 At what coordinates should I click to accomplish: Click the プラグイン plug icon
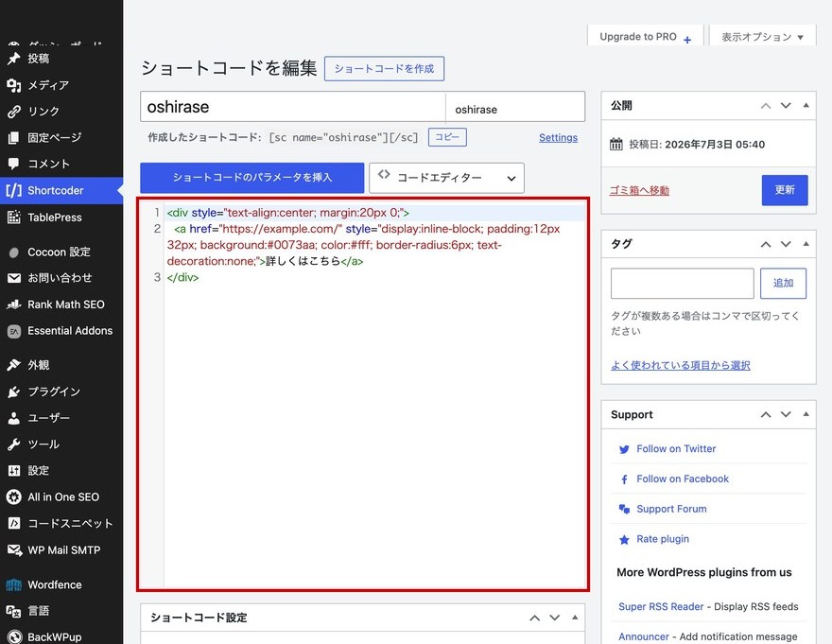pos(14,392)
